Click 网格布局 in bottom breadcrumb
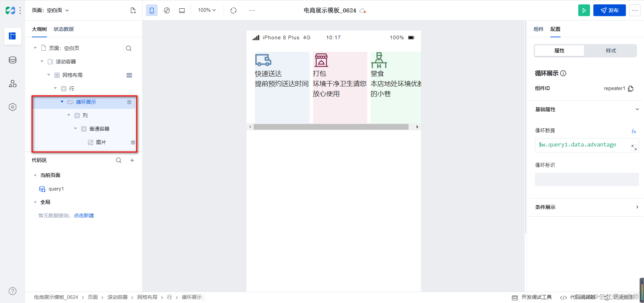The image size is (644, 303). [147, 297]
